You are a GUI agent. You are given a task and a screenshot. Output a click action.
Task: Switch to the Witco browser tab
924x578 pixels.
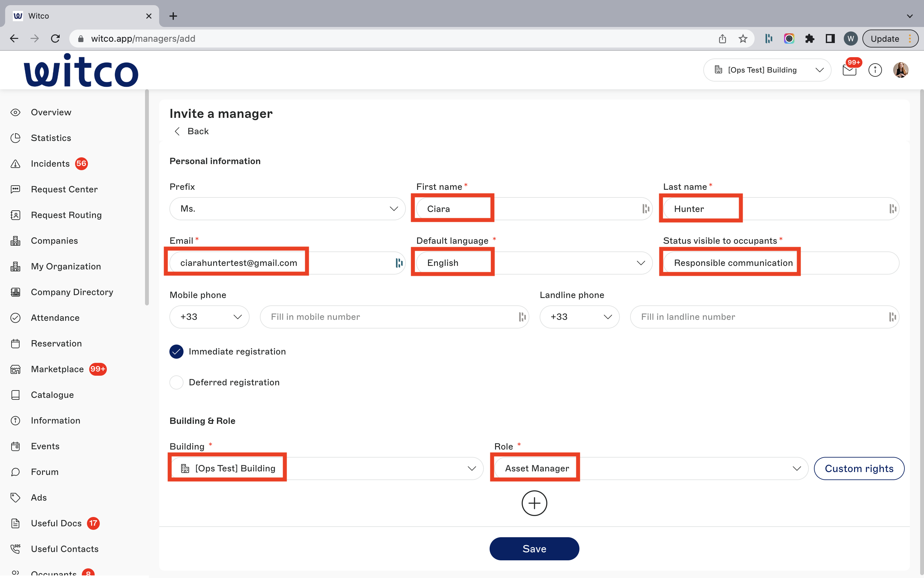click(x=82, y=16)
